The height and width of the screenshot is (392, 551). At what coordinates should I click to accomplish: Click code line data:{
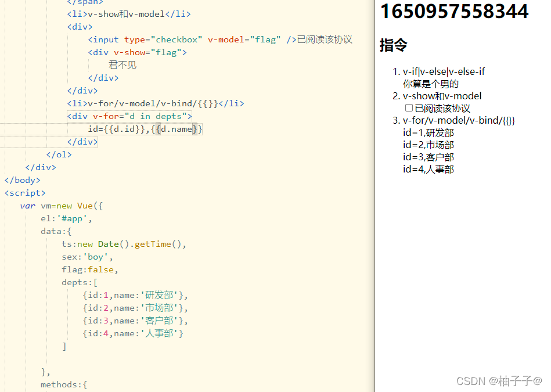point(56,231)
